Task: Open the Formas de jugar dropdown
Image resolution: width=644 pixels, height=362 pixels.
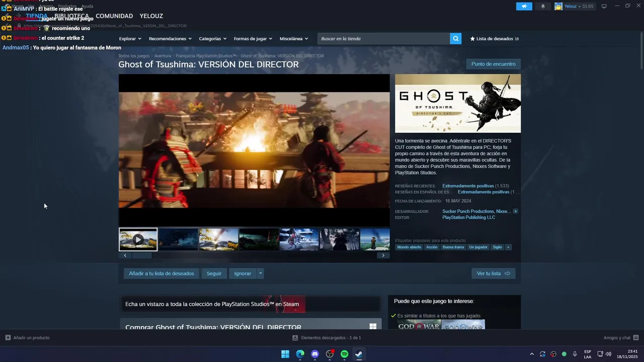Action: 253,39
